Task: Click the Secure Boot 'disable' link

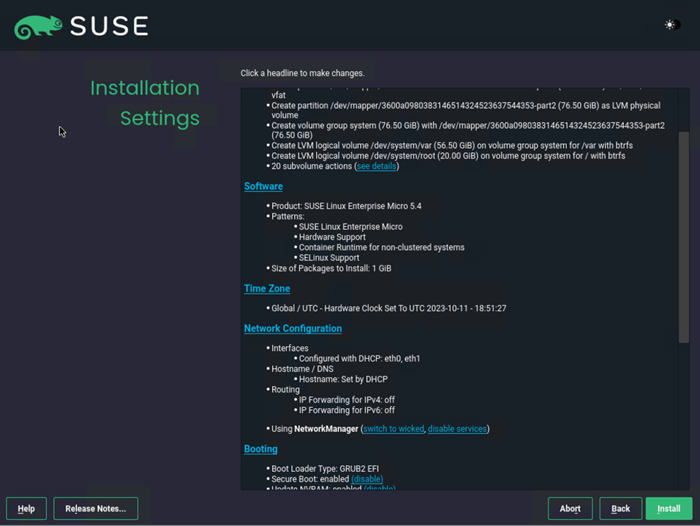Action: [x=367, y=479]
